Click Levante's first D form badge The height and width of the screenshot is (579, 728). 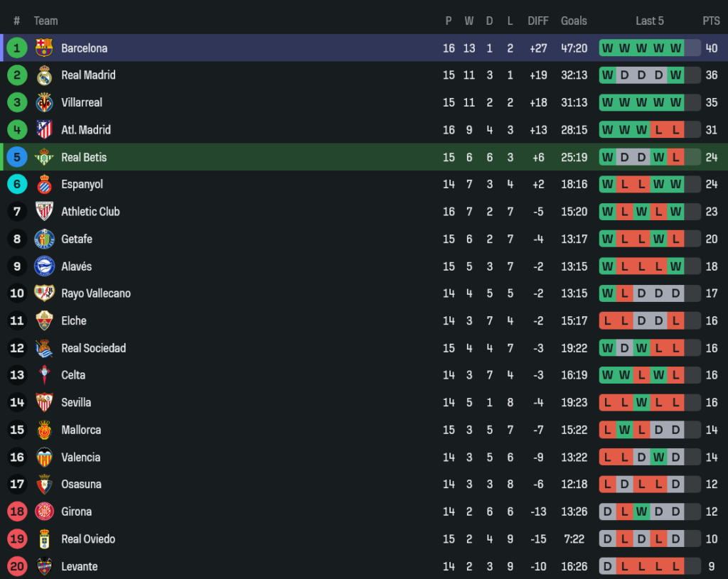point(607,566)
